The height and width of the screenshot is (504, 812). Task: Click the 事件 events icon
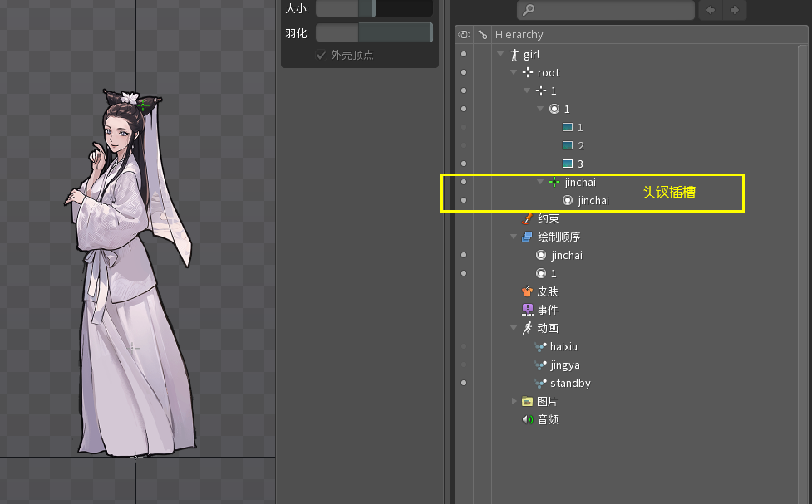pyautogui.click(x=526, y=310)
